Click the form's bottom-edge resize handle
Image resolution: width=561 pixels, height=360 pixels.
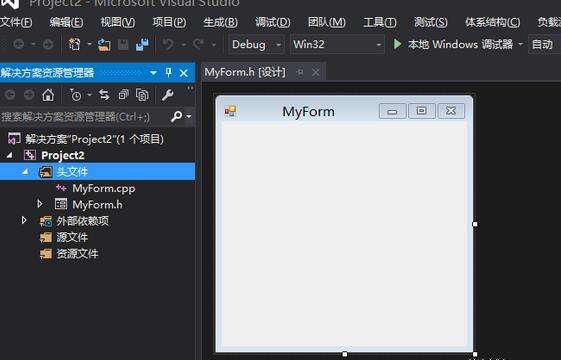pos(345,354)
